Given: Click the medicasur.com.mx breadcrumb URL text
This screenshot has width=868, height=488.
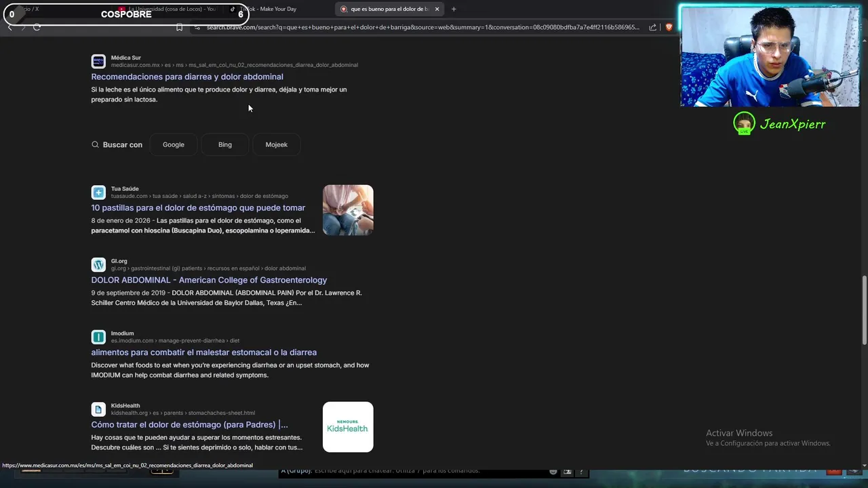Looking at the screenshot, I should [235, 65].
